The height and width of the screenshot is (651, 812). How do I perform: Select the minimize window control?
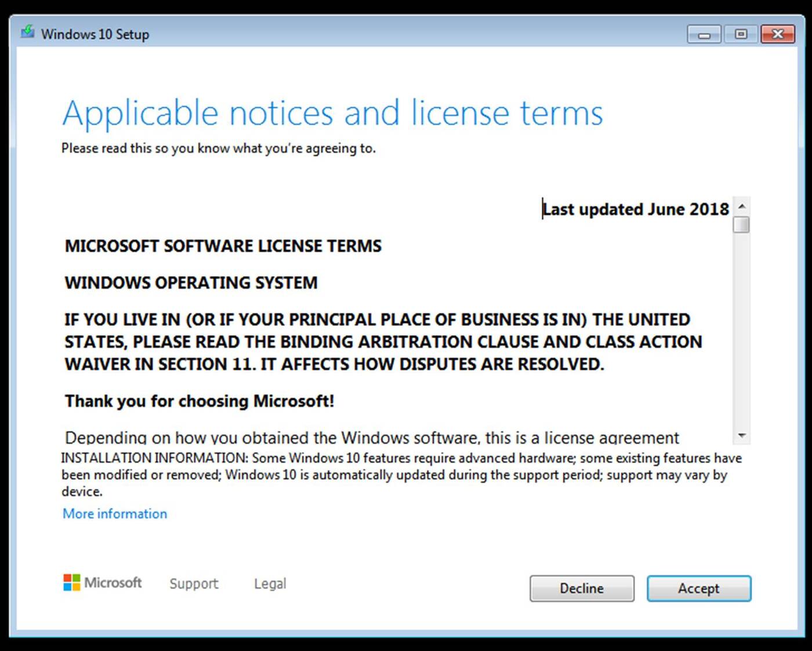[x=703, y=34]
